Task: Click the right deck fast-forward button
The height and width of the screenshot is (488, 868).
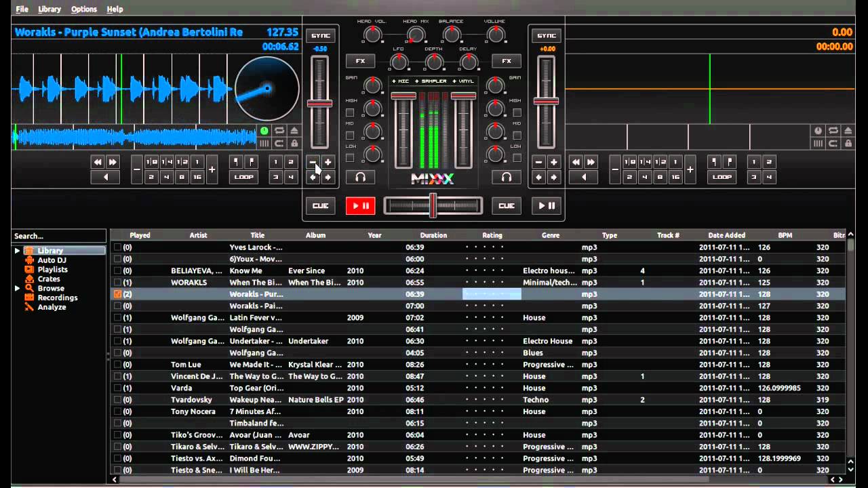Action: [x=591, y=162]
